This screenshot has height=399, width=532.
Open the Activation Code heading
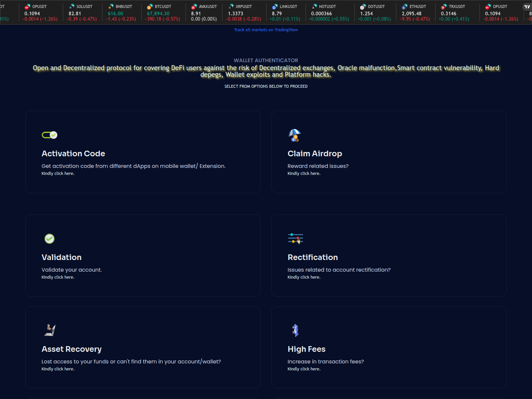click(x=73, y=154)
